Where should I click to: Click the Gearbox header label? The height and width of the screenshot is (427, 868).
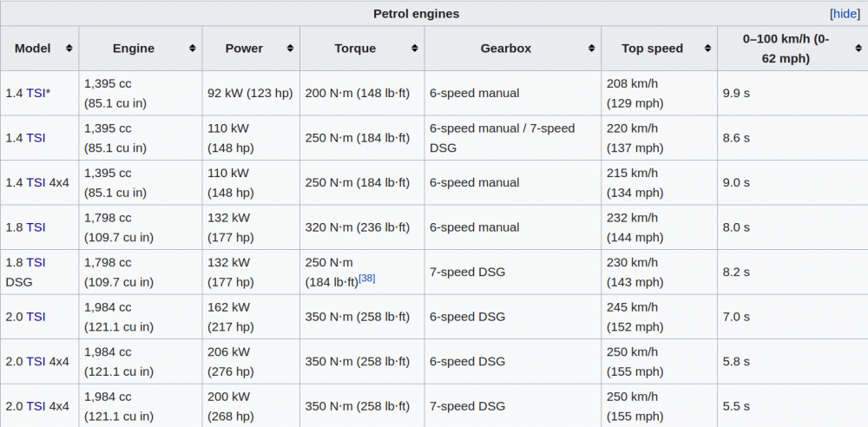tap(506, 49)
